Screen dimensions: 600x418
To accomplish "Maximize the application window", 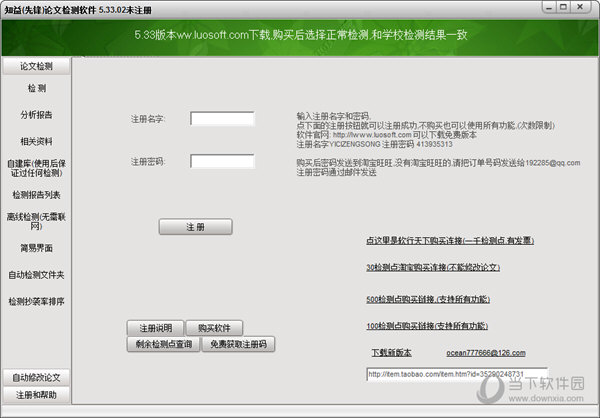I will [x=563, y=7].
